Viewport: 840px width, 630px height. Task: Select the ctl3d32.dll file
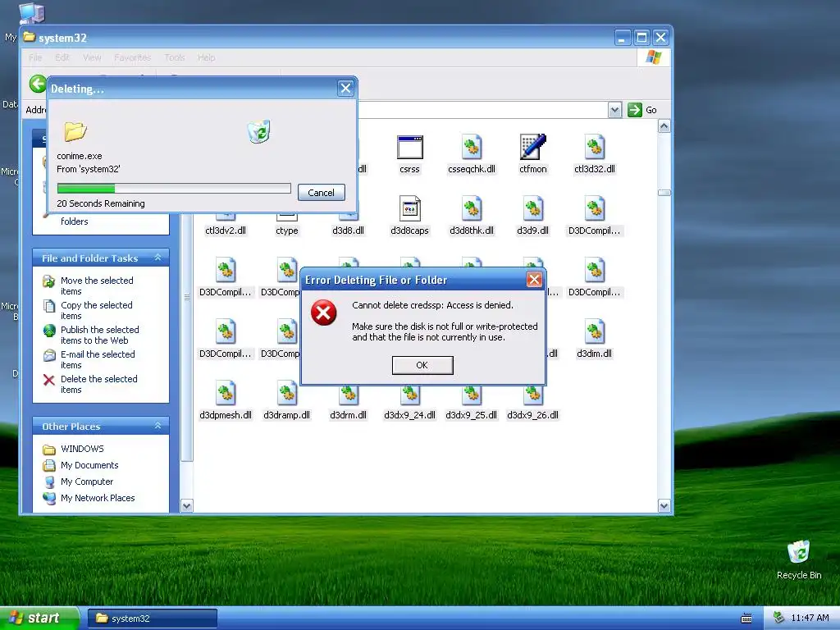click(594, 154)
